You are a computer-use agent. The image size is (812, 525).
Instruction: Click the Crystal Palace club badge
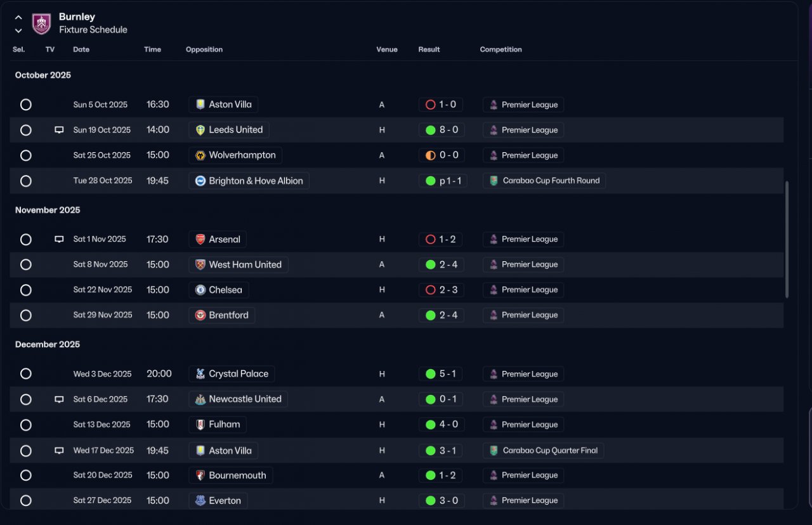click(x=200, y=374)
